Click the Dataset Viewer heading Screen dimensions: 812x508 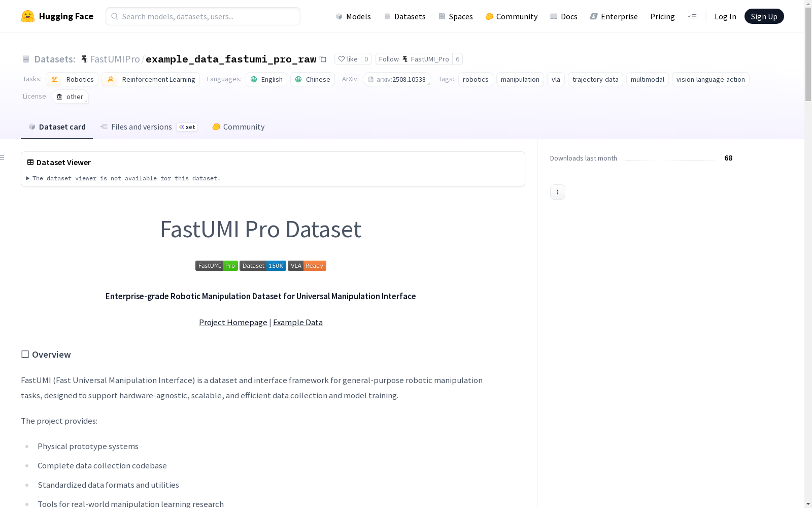tap(63, 163)
